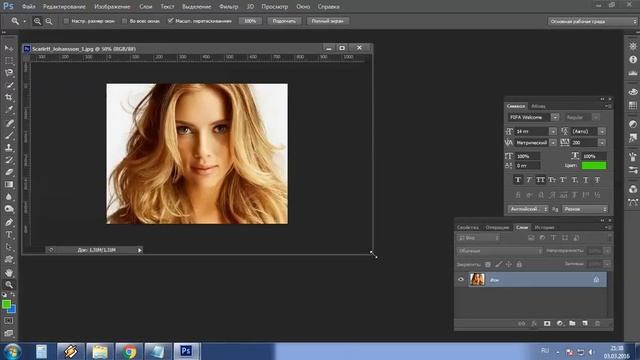Image resolution: width=640 pixels, height=360 pixels.
Task: Toggle Underline in Character panel
Action: (586, 180)
